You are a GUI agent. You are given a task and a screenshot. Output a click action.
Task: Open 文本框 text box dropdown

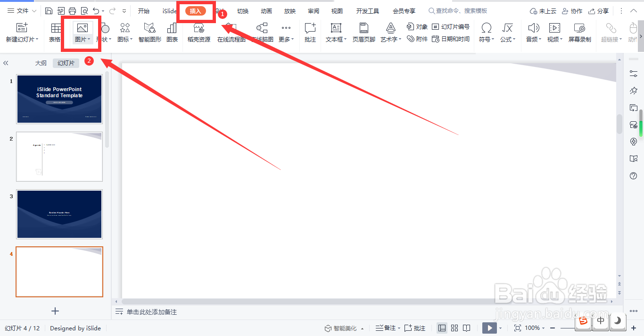tap(336, 40)
